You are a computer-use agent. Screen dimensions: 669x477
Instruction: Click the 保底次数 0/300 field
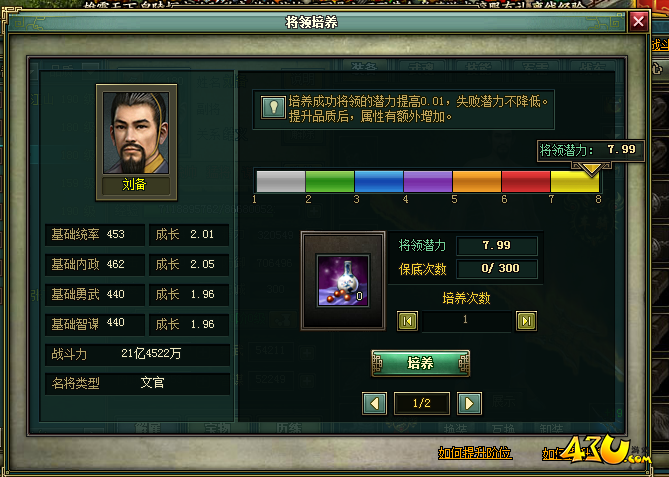pyautogui.click(x=497, y=269)
